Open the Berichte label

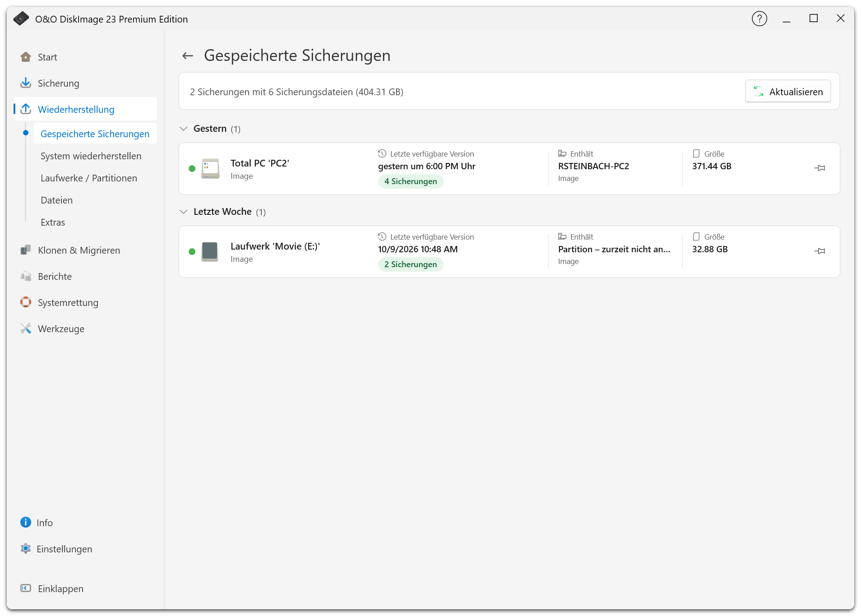(x=55, y=277)
